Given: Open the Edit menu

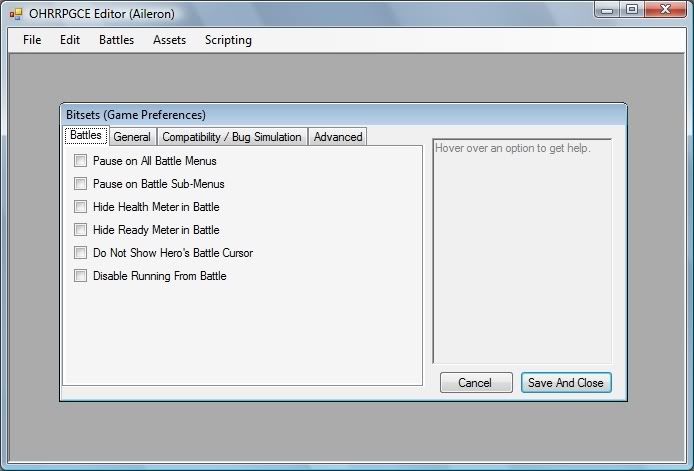Looking at the screenshot, I should 69,40.
